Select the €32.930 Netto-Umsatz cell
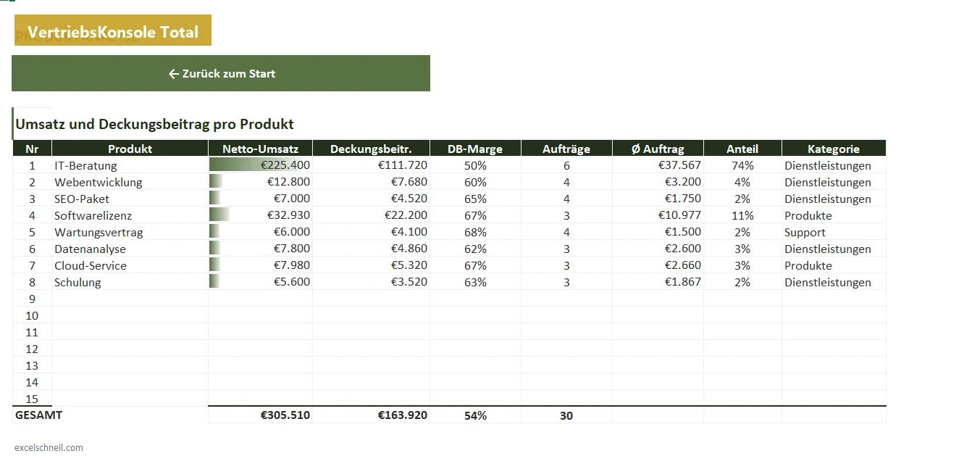The width and height of the screenshot is (980, 469). (x=261, y=215)
